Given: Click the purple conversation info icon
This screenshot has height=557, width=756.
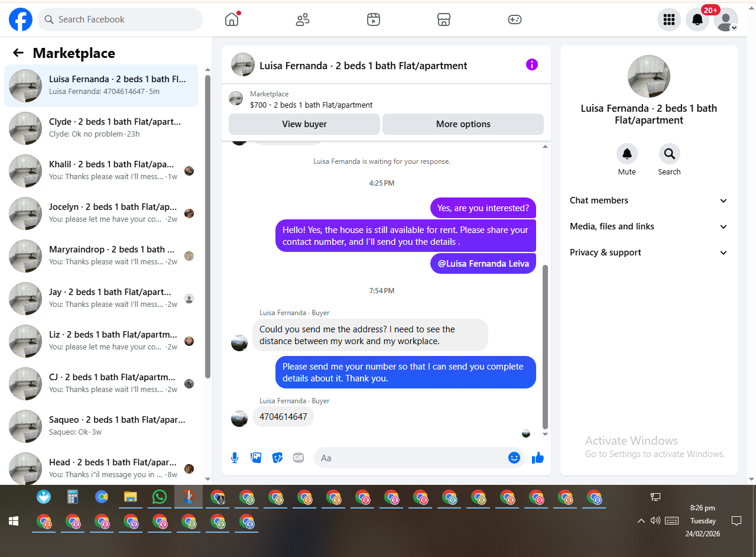Looking at the screenshot, I should coord(532,64).
